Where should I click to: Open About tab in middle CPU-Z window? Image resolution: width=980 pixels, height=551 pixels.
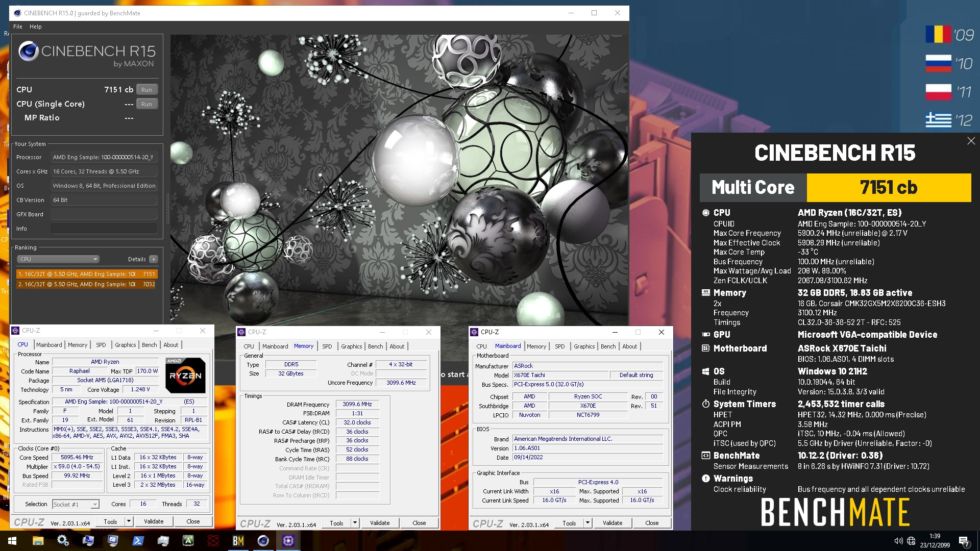(x=397, y=346)
